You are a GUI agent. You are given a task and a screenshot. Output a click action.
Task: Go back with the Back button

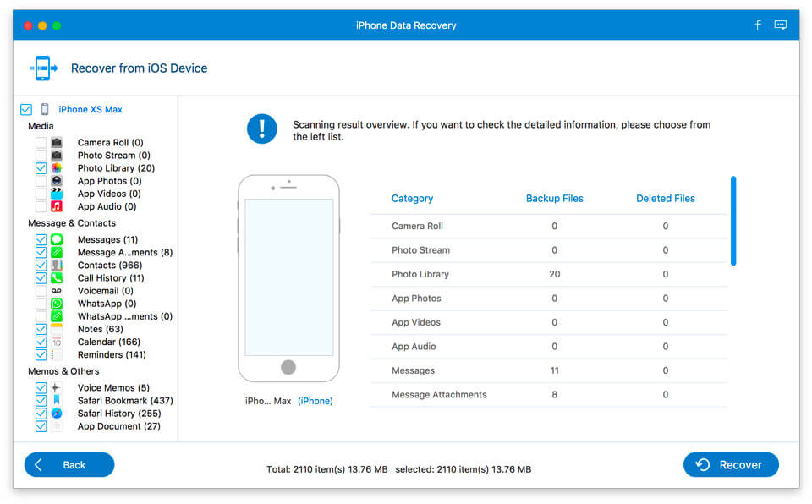pos(69,464)
